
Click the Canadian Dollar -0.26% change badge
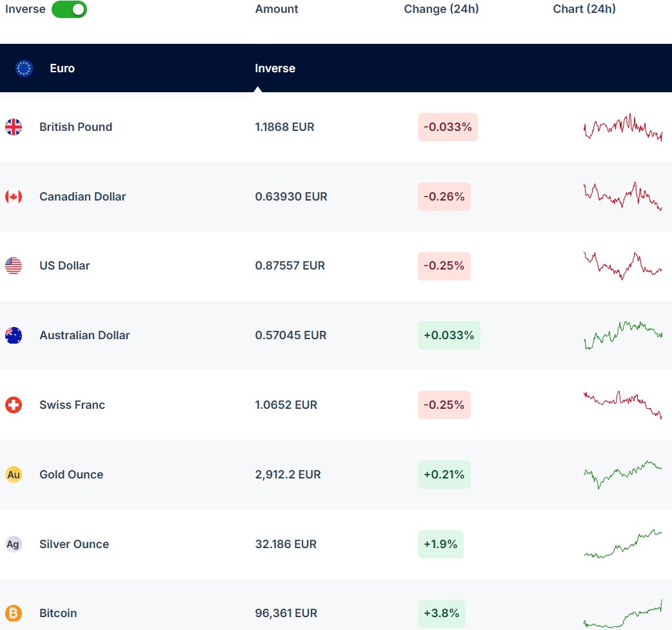[444, 197]
